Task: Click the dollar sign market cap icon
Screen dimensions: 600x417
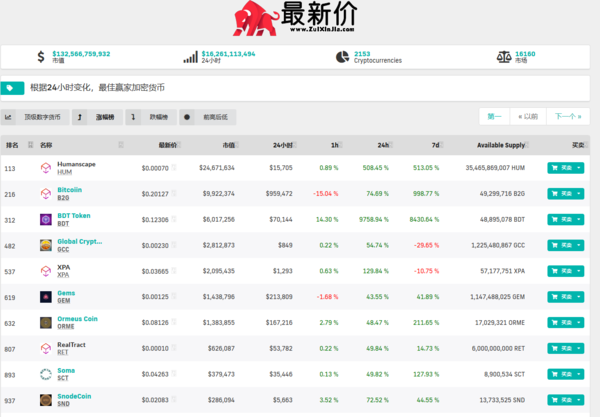Action: pyautogui.click(x=41, y=57)
